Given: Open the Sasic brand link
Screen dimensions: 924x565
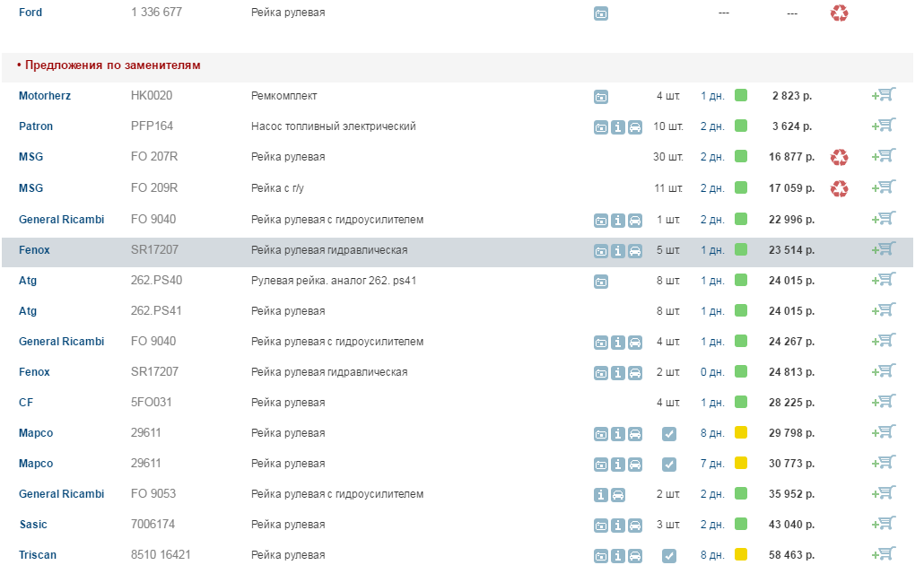Looking at the screenshot, I should pyautogui.click(x=33, y=525).
